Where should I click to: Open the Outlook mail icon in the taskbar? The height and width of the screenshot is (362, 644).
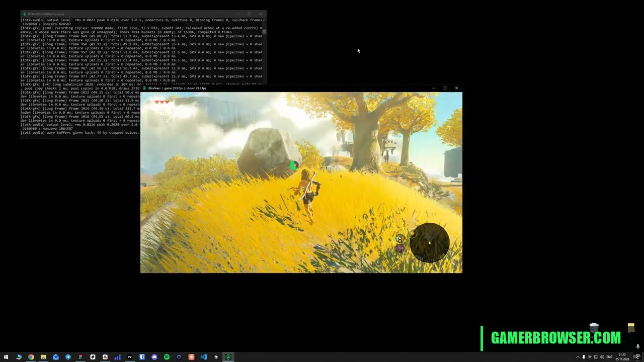point(56,357)
